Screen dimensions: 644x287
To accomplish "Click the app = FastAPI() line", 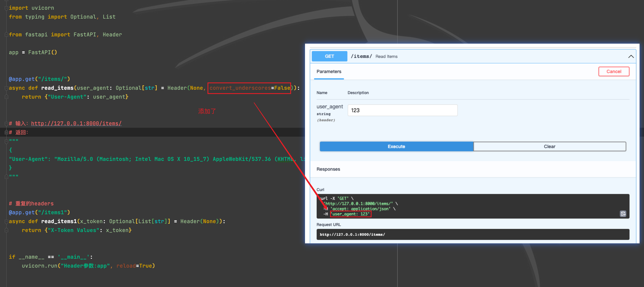I will pos(33,53).
